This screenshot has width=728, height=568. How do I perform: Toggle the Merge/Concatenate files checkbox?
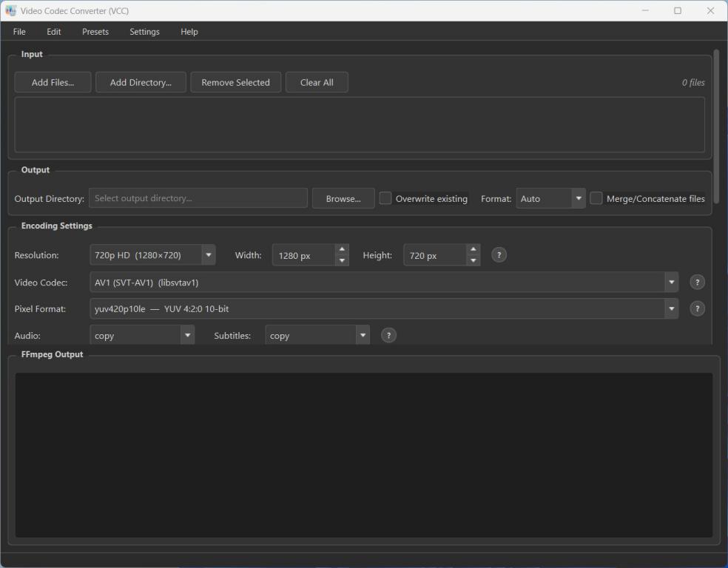tap(596, 198)
